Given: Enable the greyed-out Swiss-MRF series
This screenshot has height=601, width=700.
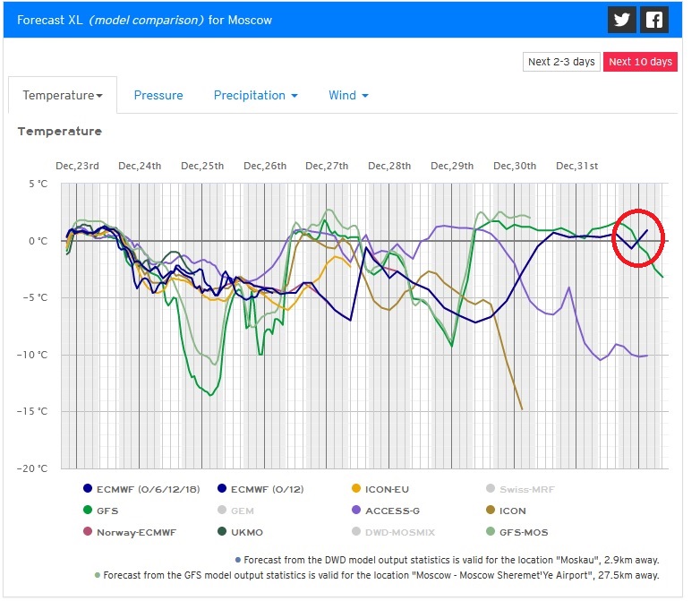Looking at the screenshot, I should click(520, 489).
